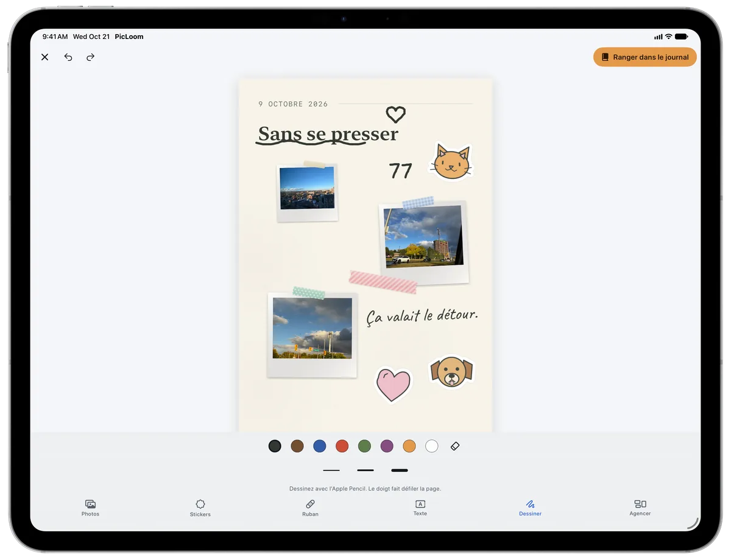Tap the hand-drawn heart outline
This screenshot has height=560, width=731.
(x=396, y=114)
